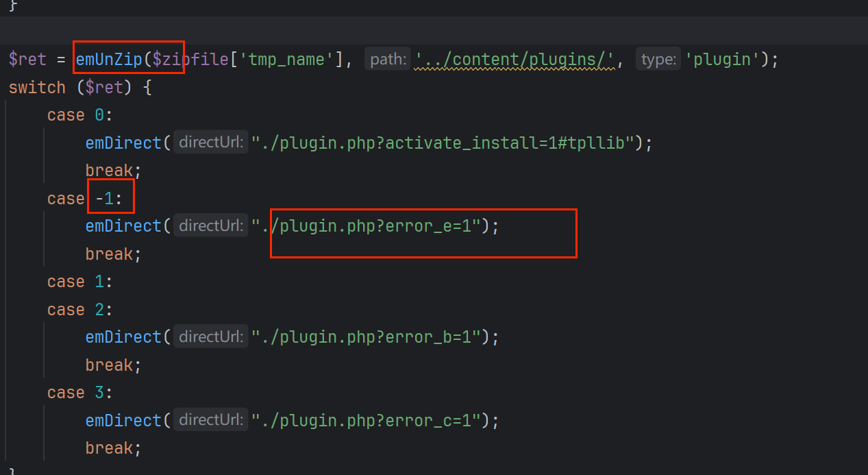Click directUrl hint before error_e string
Viewport: 868px width, 475px height.
(210, 226)
